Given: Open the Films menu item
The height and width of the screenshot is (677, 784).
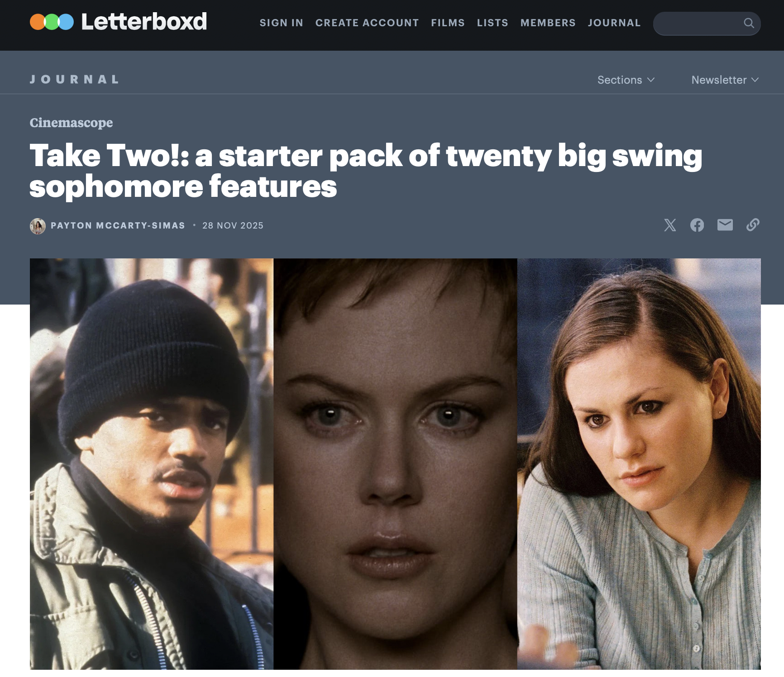Looking at the screenshot, I should click(448, 23).
